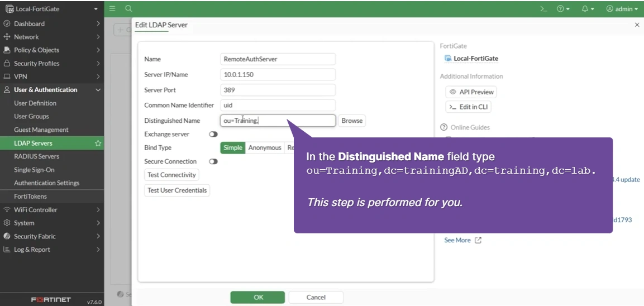
Task: Expand the Security Profiles chevron
Action: 98,63
